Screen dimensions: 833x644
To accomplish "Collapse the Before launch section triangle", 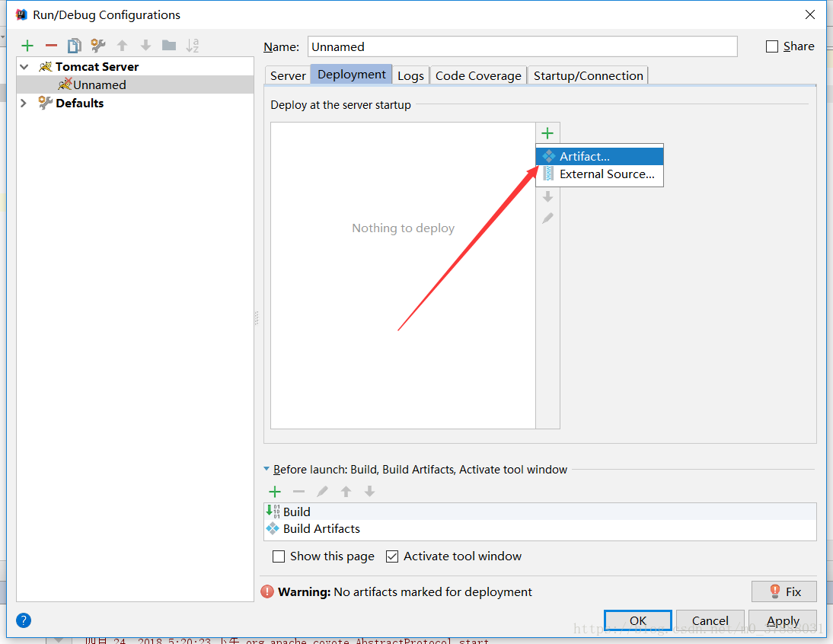I will tap(266, 469).
